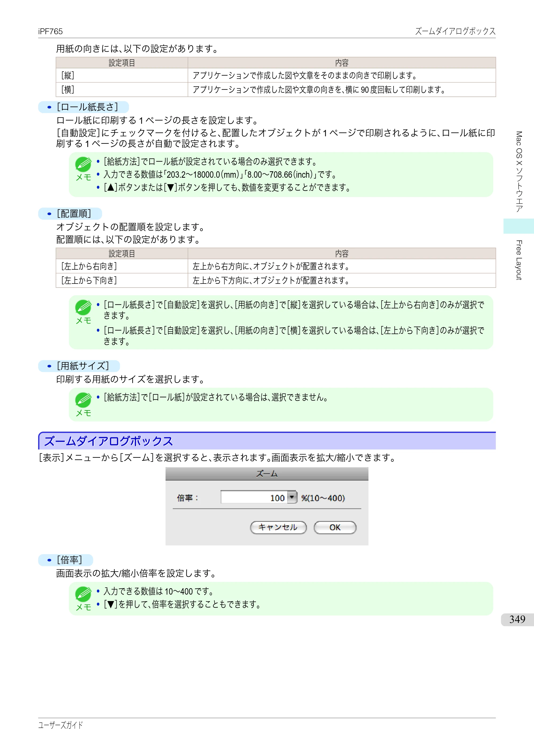The width and height of the screenshot is (534, 756).
Task: Click the ズーム dialog title bar
Action: 267,474
